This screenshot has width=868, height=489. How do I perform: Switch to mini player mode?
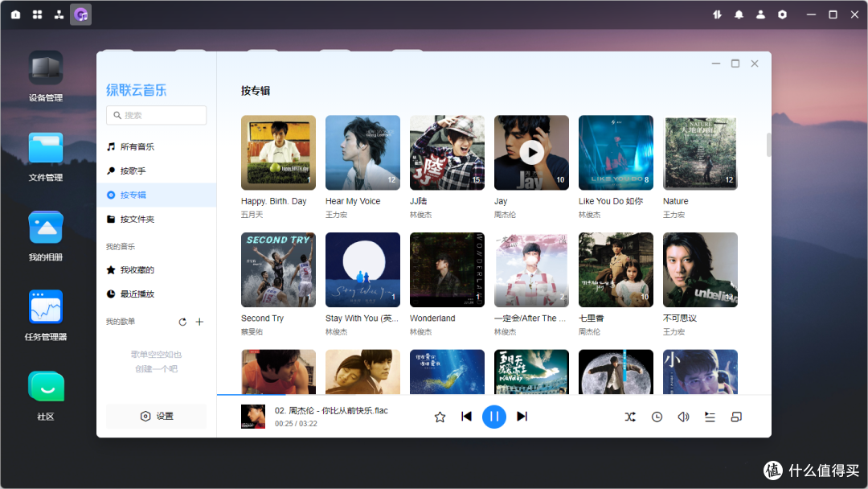(x=736, y=417)
